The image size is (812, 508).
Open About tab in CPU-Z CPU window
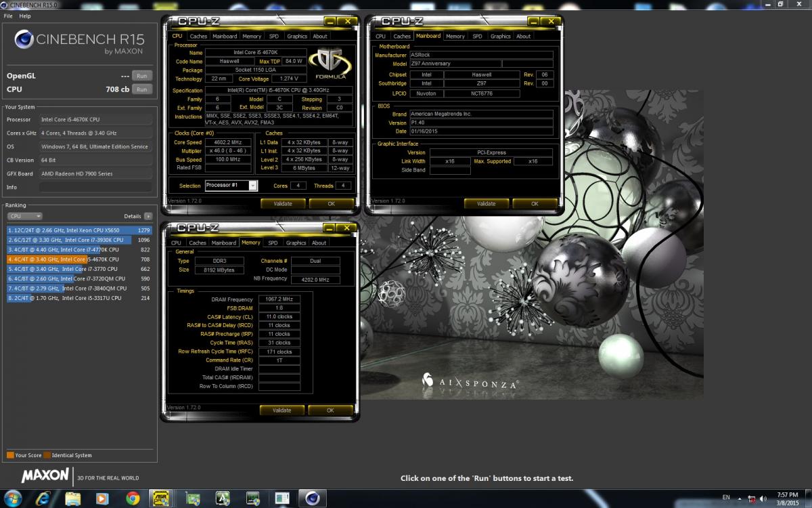[x=320, y=37]
